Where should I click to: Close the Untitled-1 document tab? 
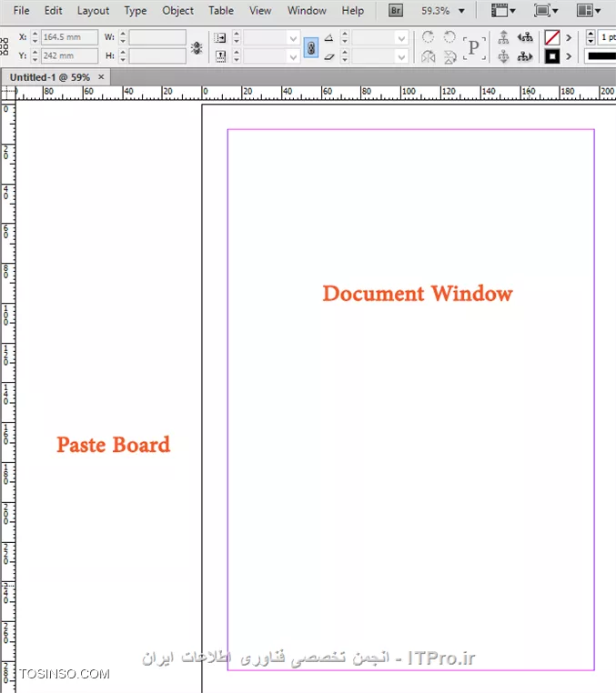point(101,77)
